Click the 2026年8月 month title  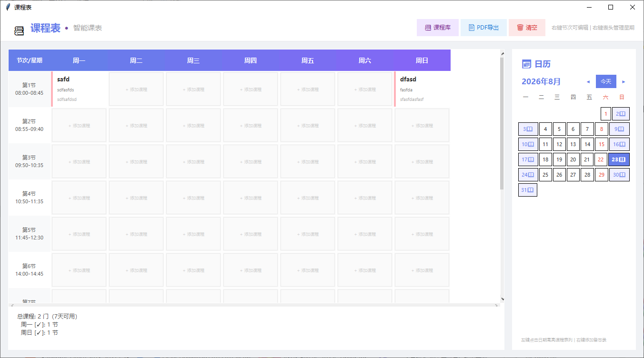point(541,81)
